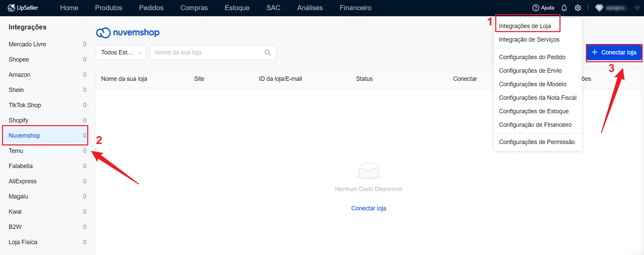The height and width of the screenshot is (255, 644).
Task: Select Configurações da Nota Fiscal
Action: coord(538,98)
